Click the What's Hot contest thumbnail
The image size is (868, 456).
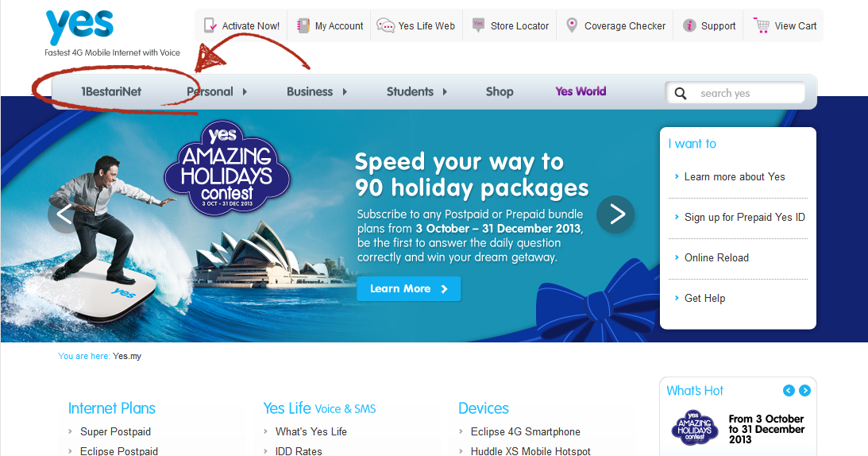(x=695, y=428)
